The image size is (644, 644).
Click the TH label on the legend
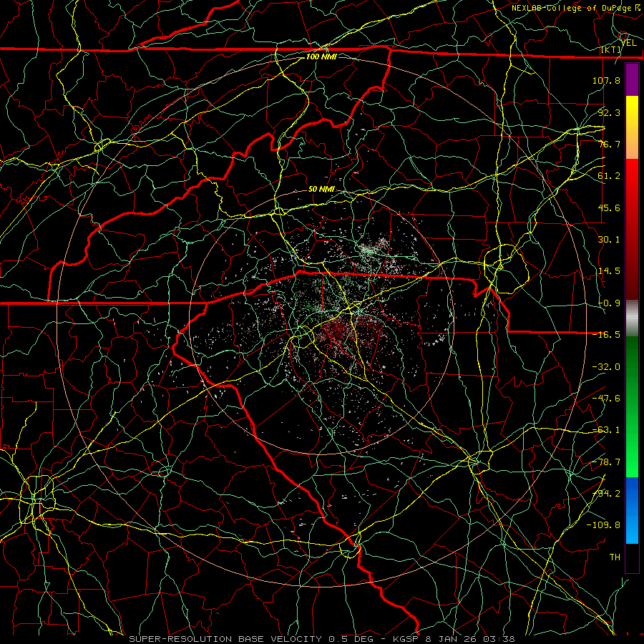point(615,557)
